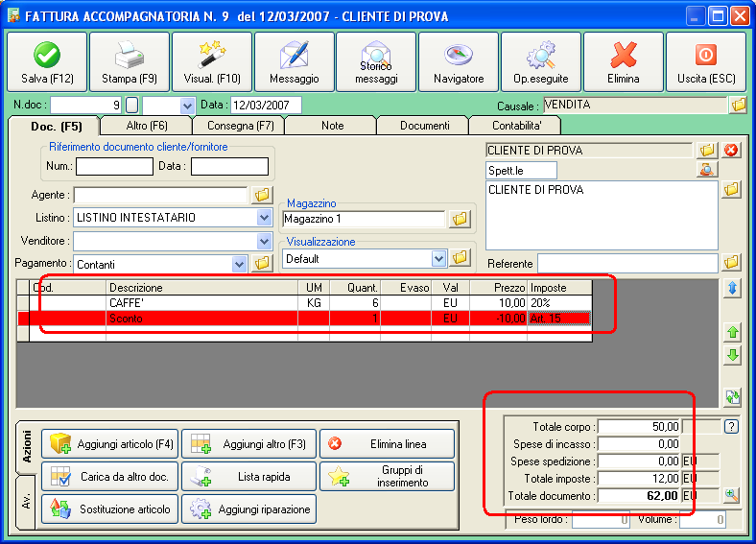This screenshot has width=756, height=544.
Task: Click Prezzo column header
Action: click(498, 288)
